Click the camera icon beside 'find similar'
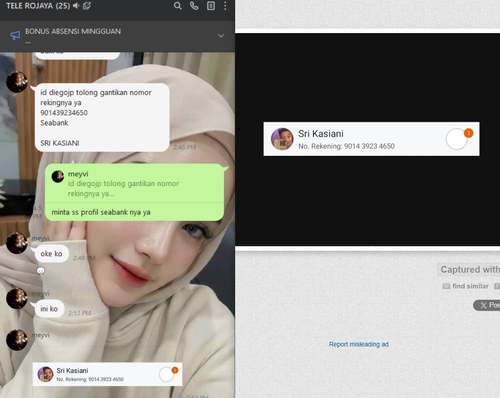This screenshot has width=500, height=398. pyautogui.click(x=446, y=286)
